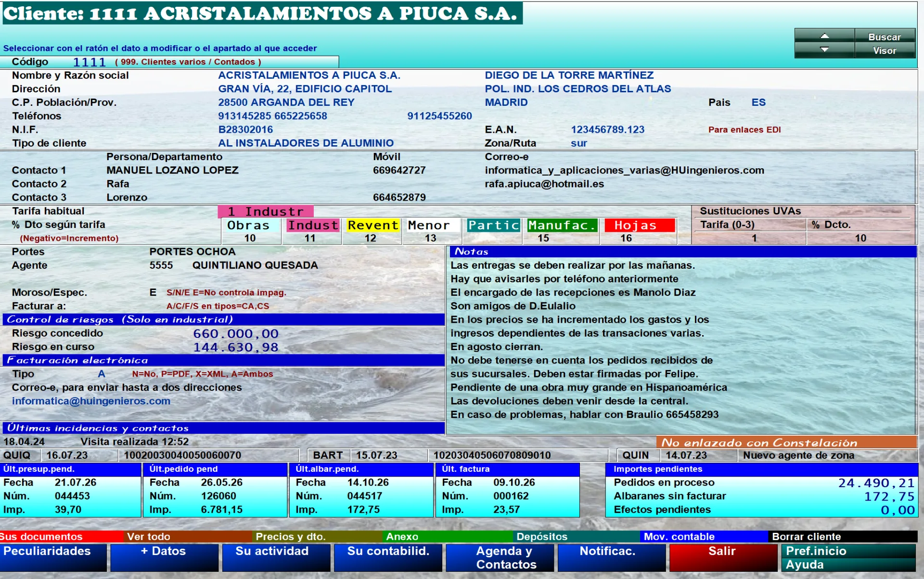Open Su actividad section

276,557
